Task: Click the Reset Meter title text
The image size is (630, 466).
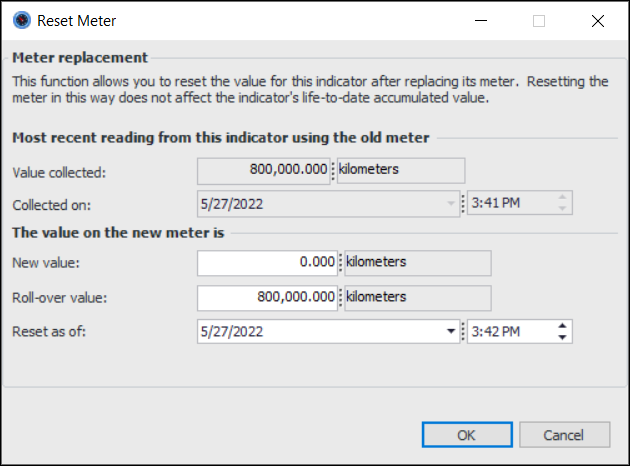Action: [76, 21]
